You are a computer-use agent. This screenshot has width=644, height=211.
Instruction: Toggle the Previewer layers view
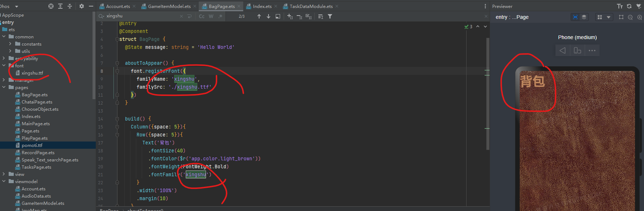pos(584,17)
